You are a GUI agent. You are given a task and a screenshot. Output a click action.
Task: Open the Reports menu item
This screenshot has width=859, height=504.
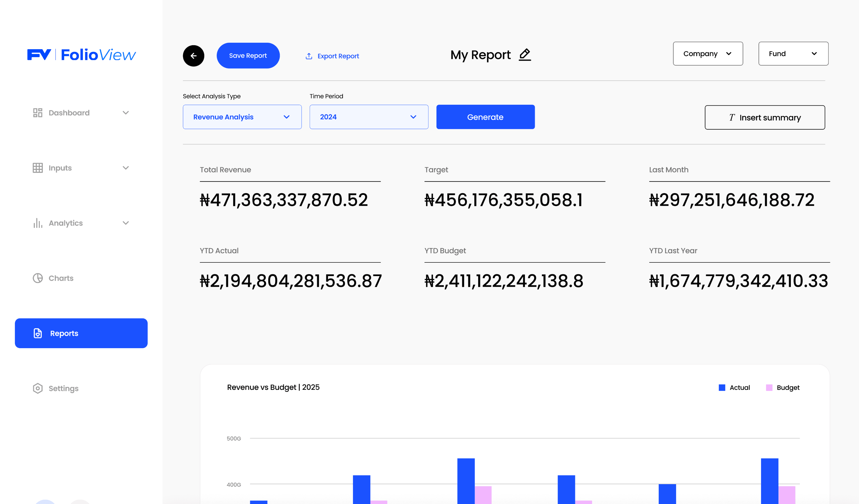[81, 333]
